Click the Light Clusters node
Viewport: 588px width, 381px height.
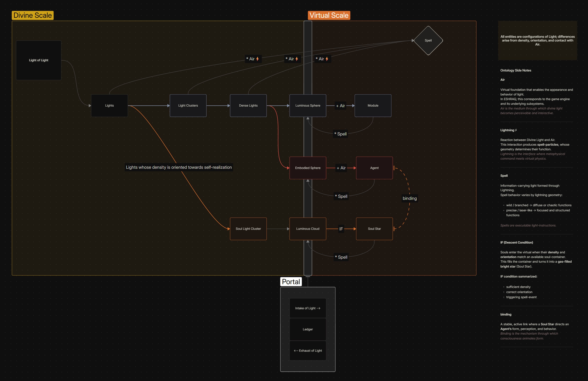point(188,105)
